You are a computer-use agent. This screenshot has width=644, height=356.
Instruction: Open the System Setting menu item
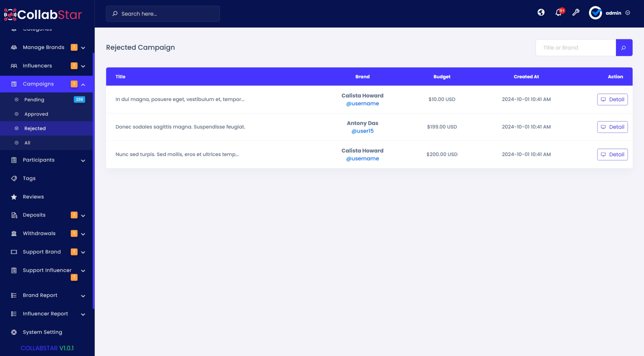pos(46,332)
